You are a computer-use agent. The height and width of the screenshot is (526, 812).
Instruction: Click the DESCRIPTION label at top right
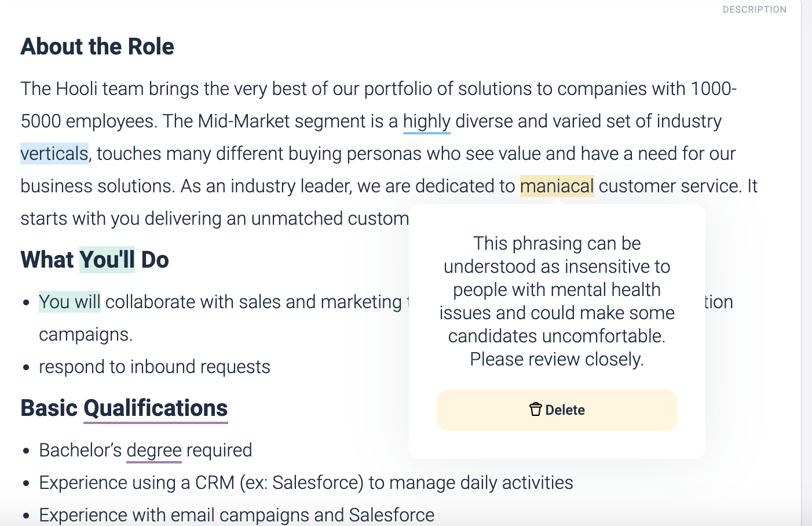pos(754,9)
